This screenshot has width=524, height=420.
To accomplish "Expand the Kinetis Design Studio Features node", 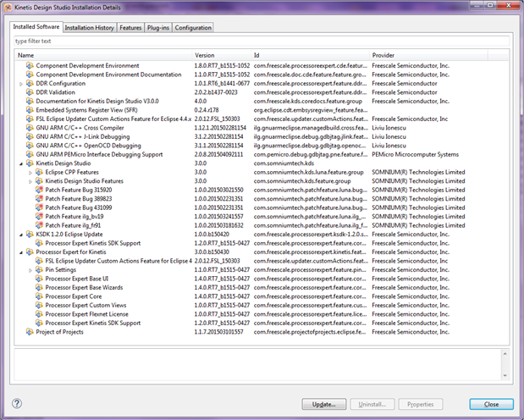I will [x=30, y=181].
